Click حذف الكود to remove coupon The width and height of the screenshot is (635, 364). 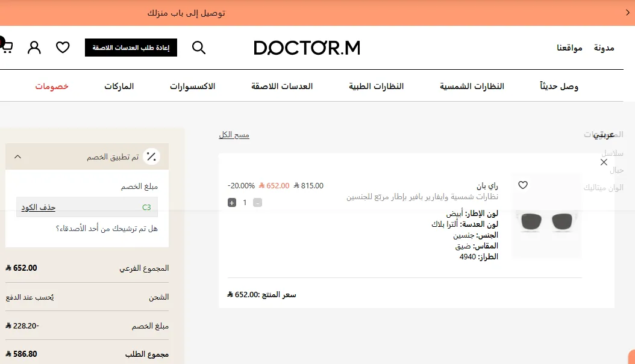pyautogui.click(x=39, y=207)
